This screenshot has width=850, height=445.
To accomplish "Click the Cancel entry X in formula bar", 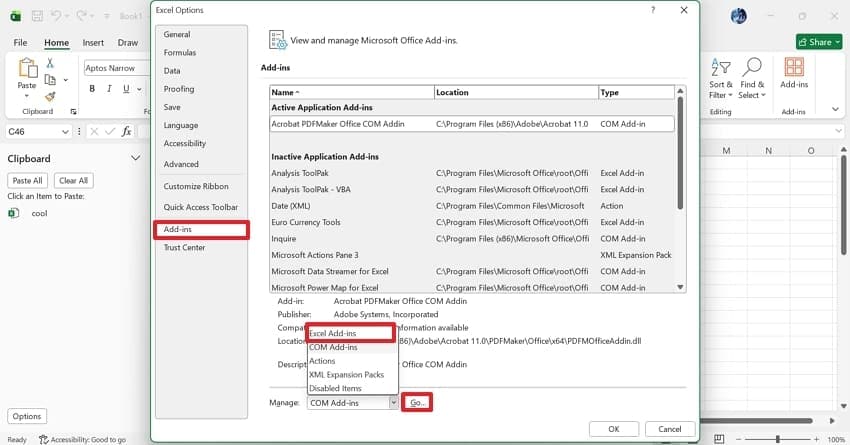I will [94, 131].
